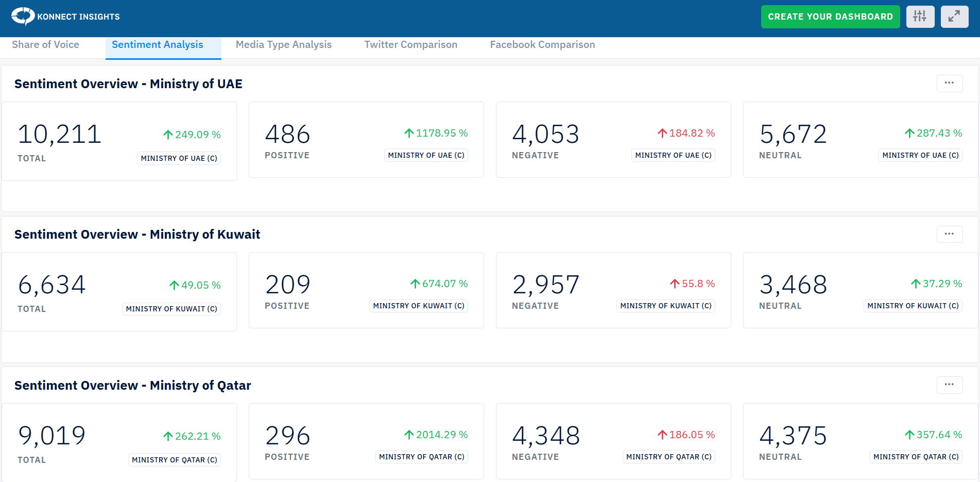Viewport: 980px width, 482px height.
Task: Open options menu for Ministry of Kuwait overview
Action: [950, 234]
